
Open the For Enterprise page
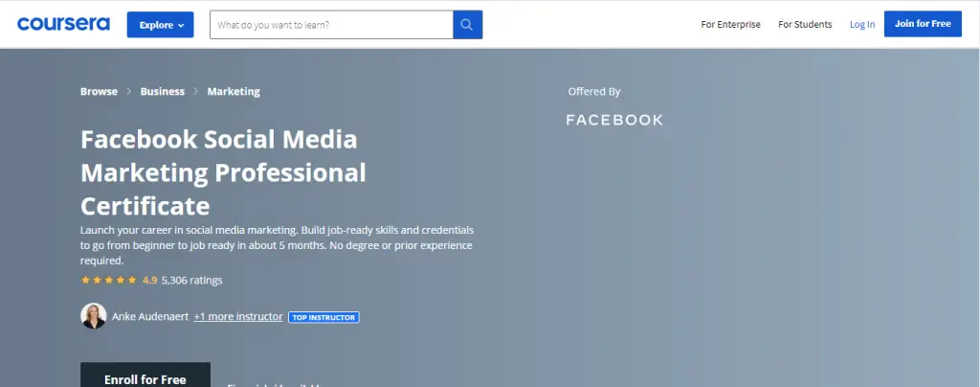click(x=730, y=25)
